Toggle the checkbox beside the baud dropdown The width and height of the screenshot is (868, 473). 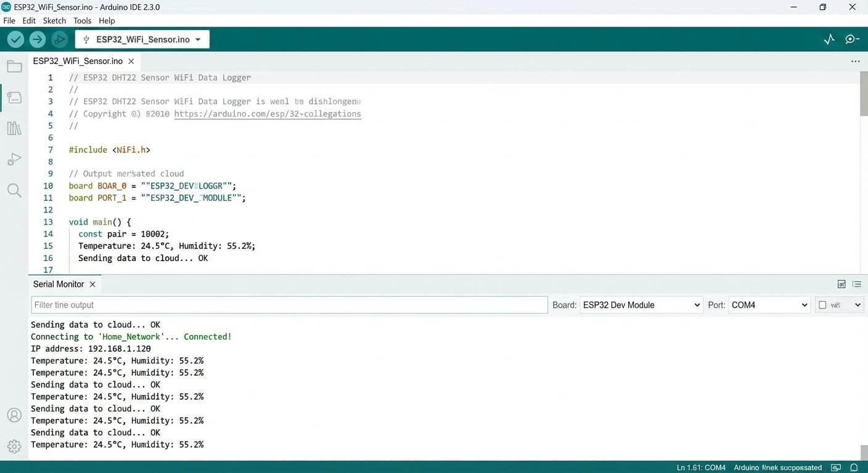pyautogui.click(x=822, y=305)
